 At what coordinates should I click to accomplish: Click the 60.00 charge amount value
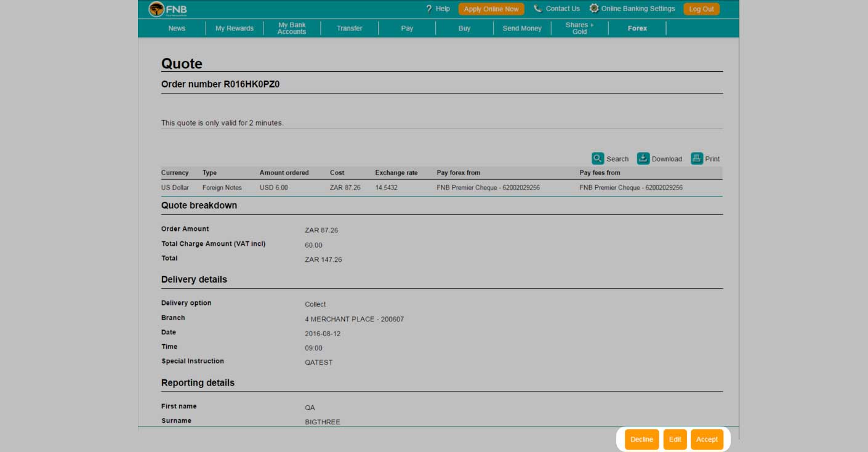[x=313, y=245]
